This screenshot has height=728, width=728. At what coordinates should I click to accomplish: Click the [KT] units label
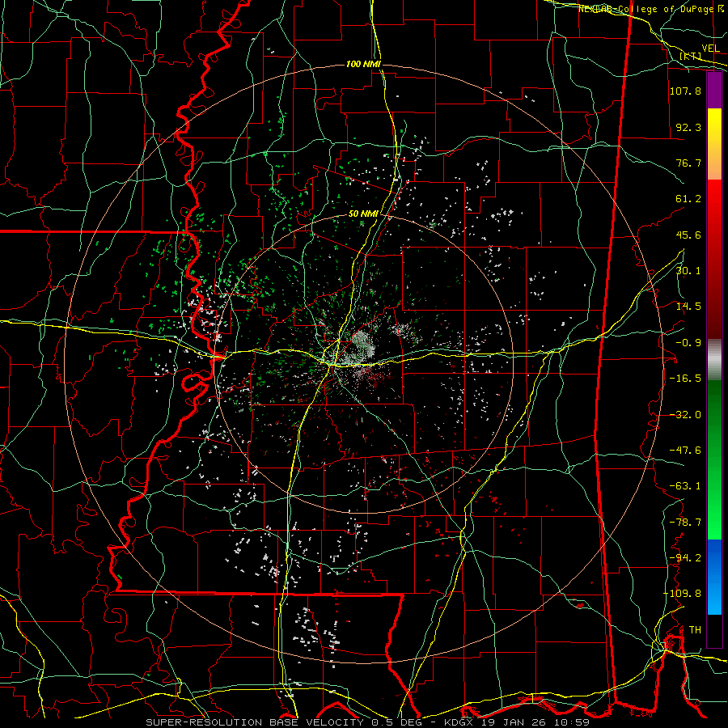pos(691,56)
